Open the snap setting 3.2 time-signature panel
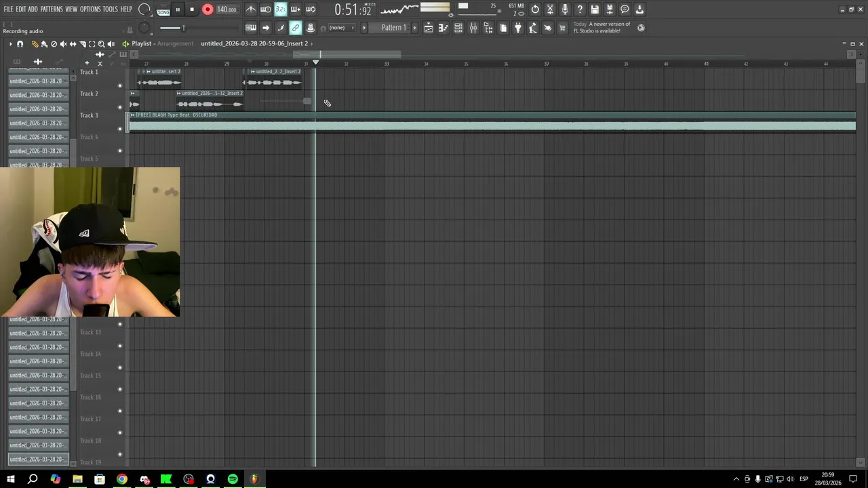 coord(280,9)
